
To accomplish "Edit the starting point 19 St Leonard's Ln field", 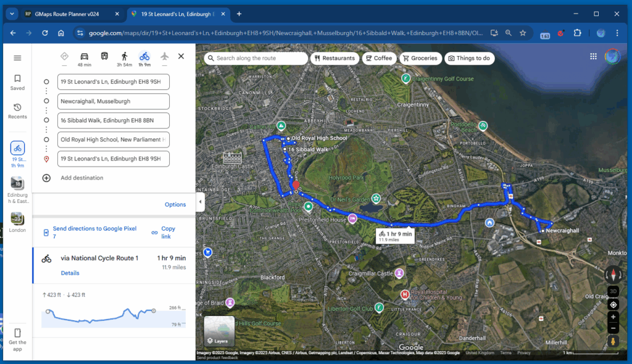I will (x=114, y=82).
